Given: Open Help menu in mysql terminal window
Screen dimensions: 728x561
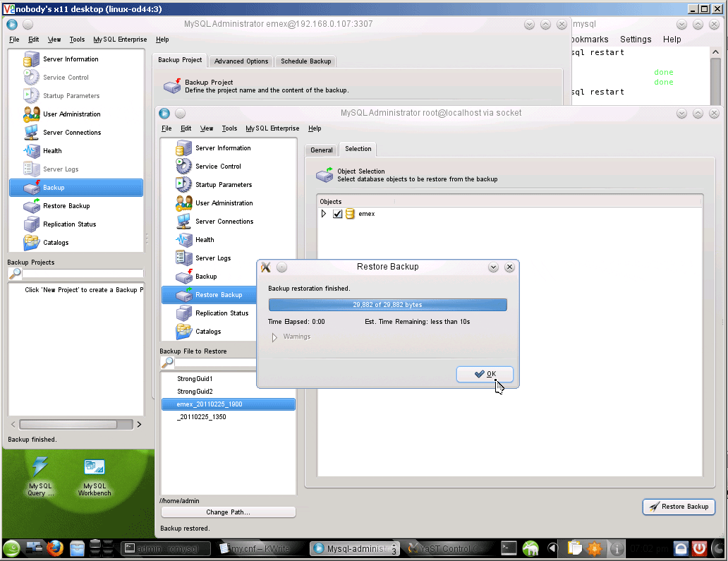Looking at the screenshot, I should coord(672,40).
